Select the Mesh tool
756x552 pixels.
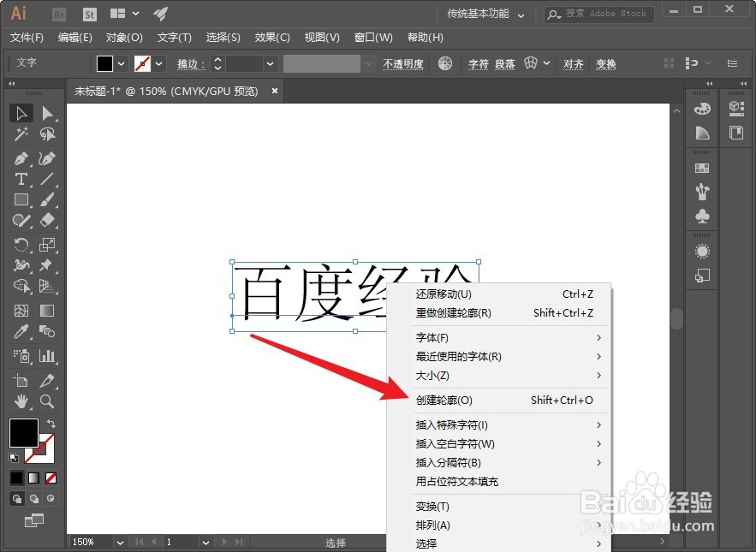coord(21,311)
